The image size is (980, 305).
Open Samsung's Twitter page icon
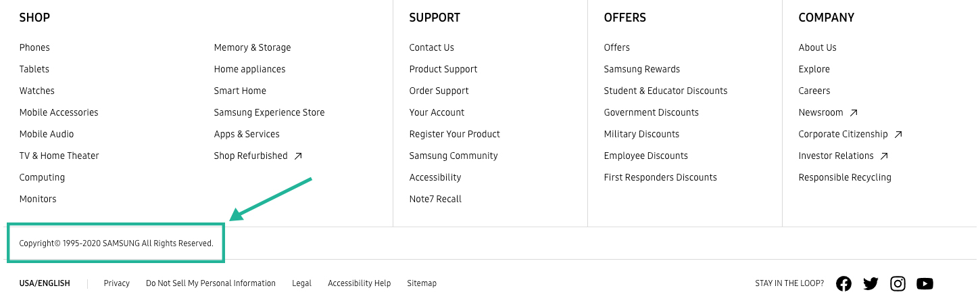871,284
